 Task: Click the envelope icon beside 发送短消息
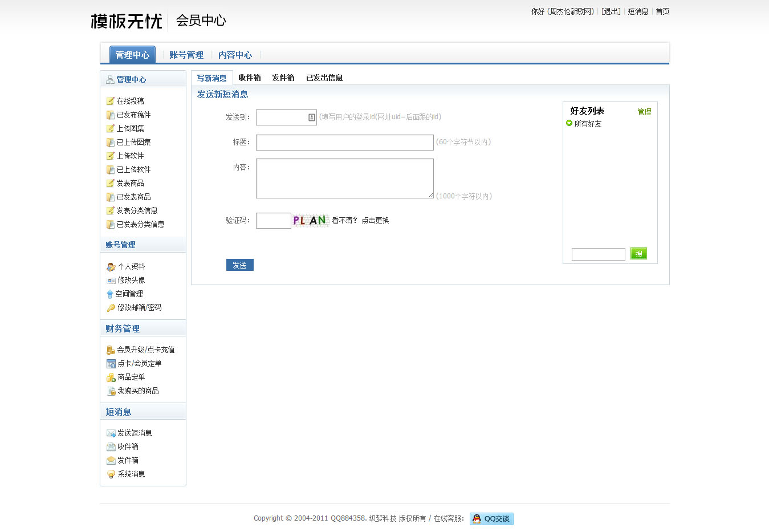[111, 433]
